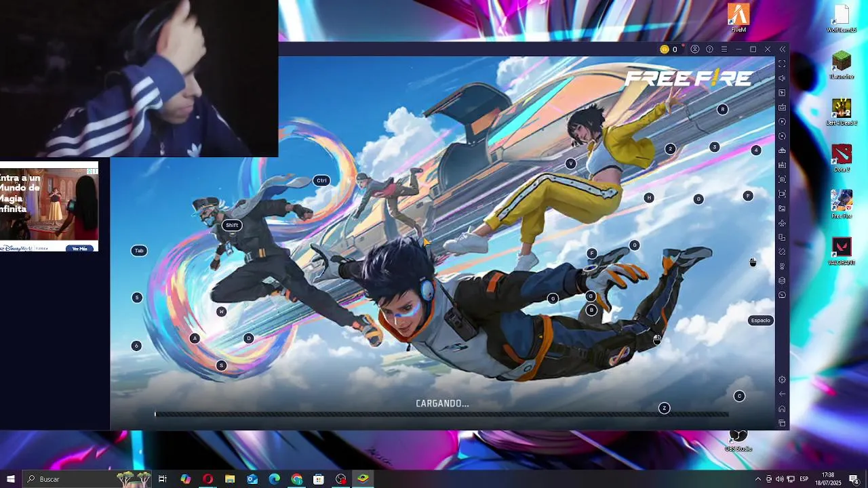This screenshot has height=488, width=868.
Task: Click the Shift key overlay marker
Action: (232, 225)
